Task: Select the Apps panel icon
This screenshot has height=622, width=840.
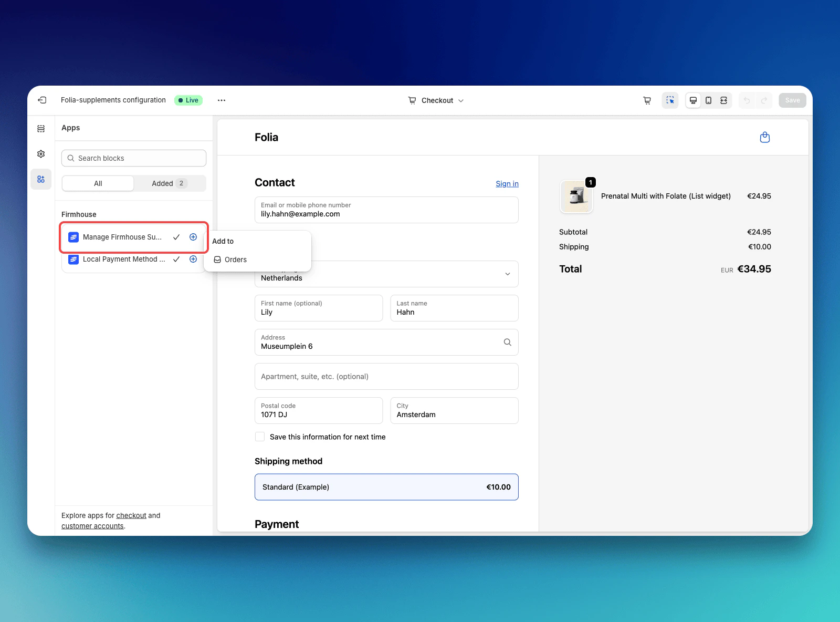Action: 41,179
